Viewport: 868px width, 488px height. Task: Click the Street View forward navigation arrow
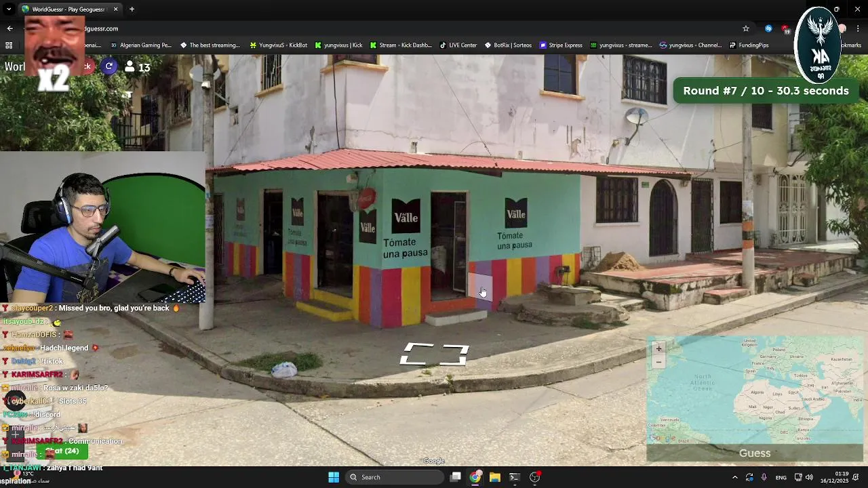coord(434,354)
